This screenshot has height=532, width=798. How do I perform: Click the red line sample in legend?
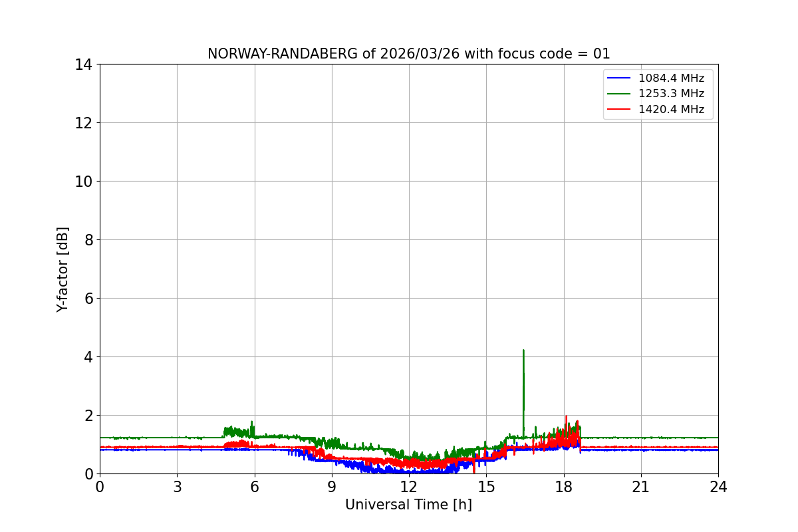[620, 110]
